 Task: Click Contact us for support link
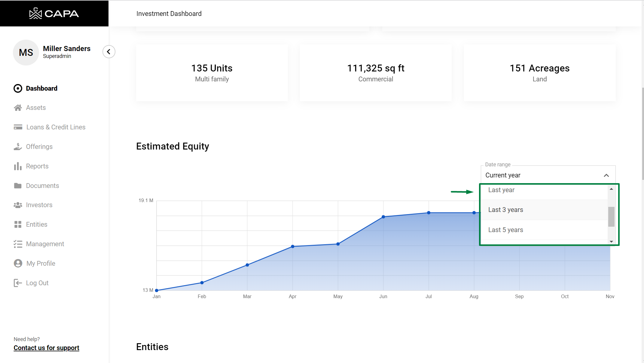point(46,348)
